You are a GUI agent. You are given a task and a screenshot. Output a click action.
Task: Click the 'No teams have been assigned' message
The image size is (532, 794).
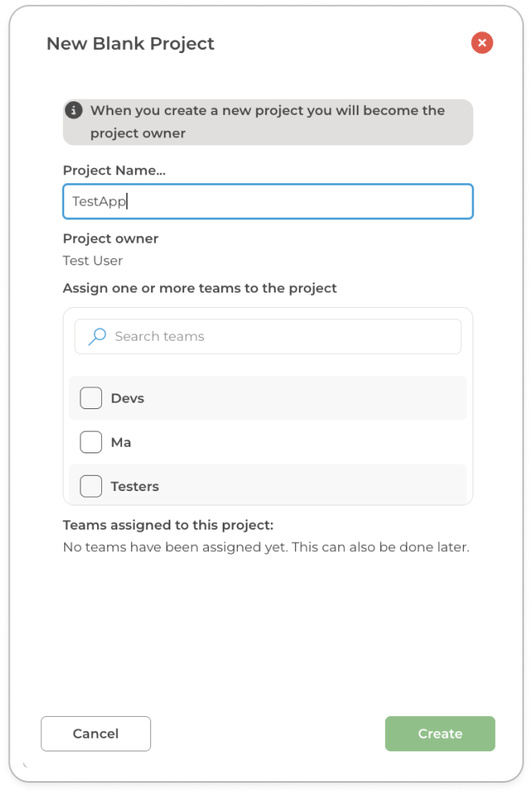pos(265,547)
